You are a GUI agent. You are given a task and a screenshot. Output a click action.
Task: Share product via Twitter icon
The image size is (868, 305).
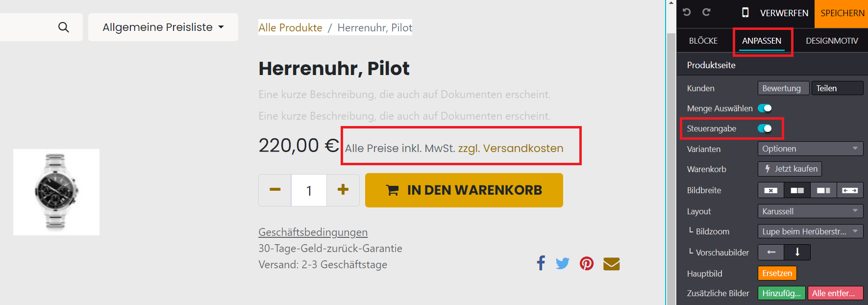[x=563, y=264]
